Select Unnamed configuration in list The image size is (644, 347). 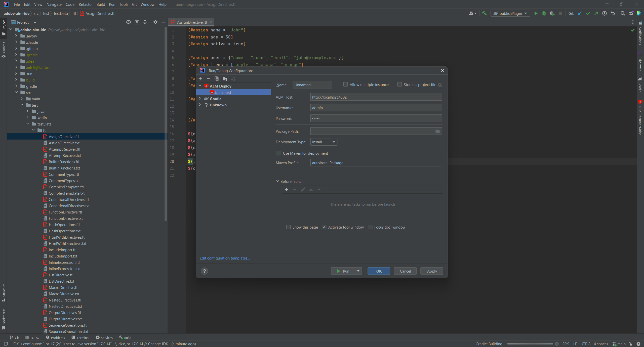(233, 92)
